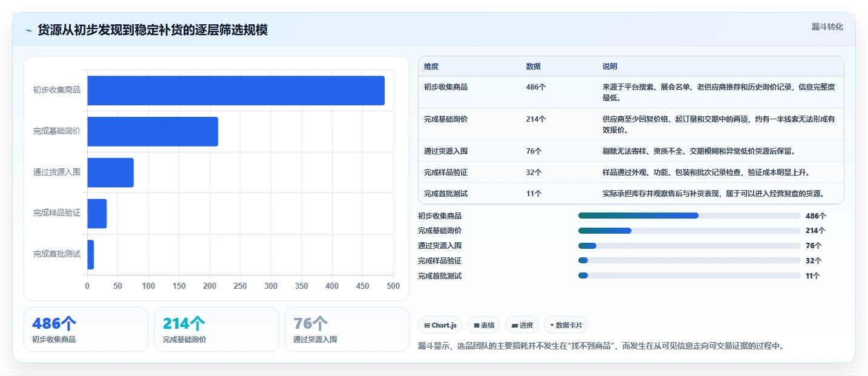
Task: Click the 完成样品验证 bar in the chart
Action: pyautogui.click(x=97, y=214)
